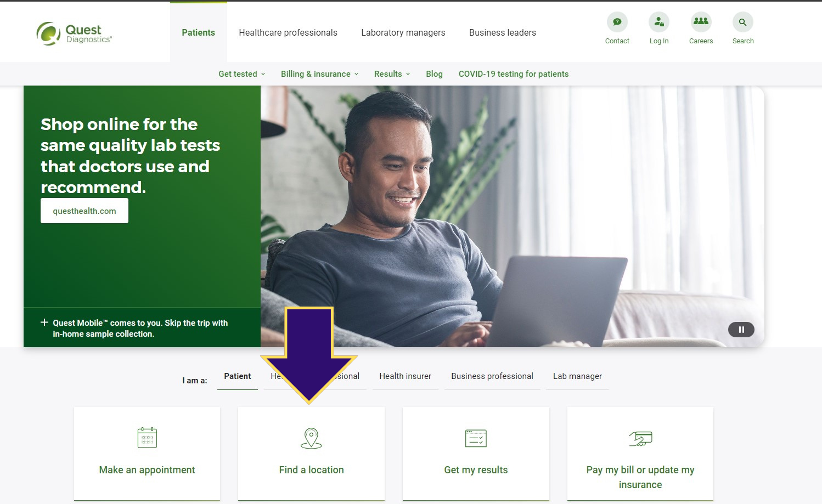Open the Contact chat bubble icon

tap(617, 22)
